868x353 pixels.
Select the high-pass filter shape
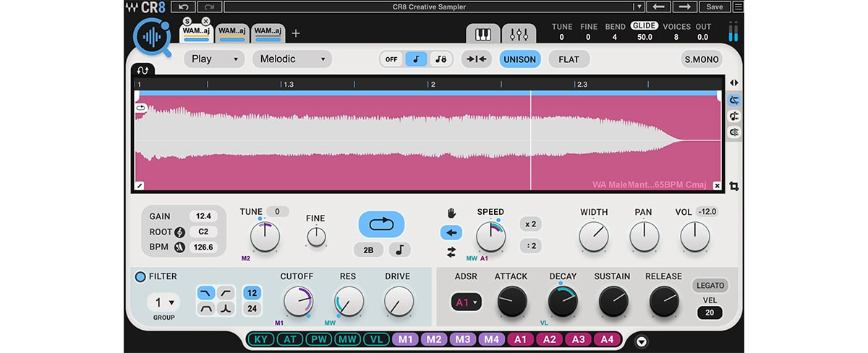[226, 292]
